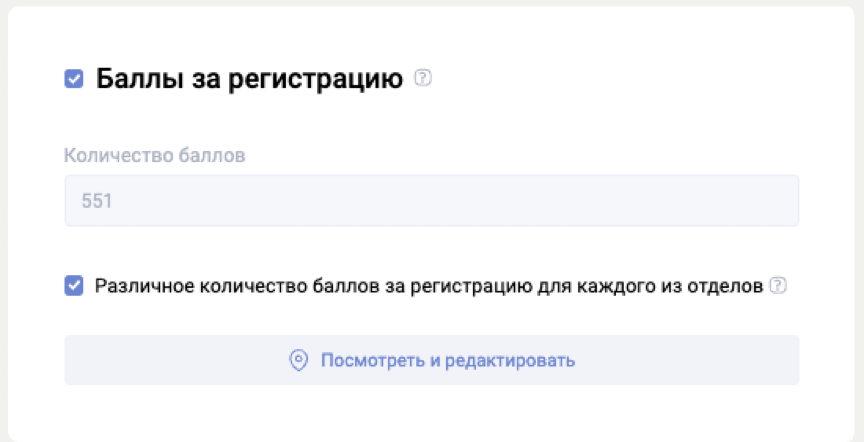Click the Различное количество баллов за регистрацию label
This screenshot has height=442, width=864.
coord(429,286)
